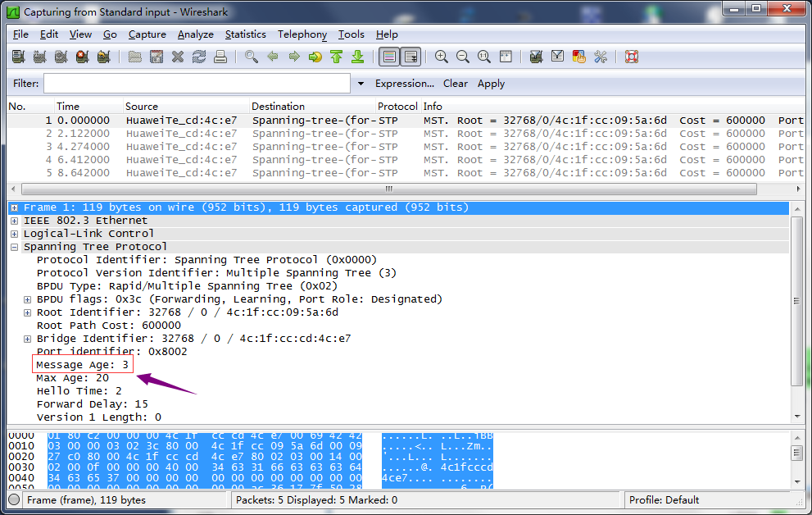Go back in packet history
The image size is (812, 515).
tap(273, 57)
